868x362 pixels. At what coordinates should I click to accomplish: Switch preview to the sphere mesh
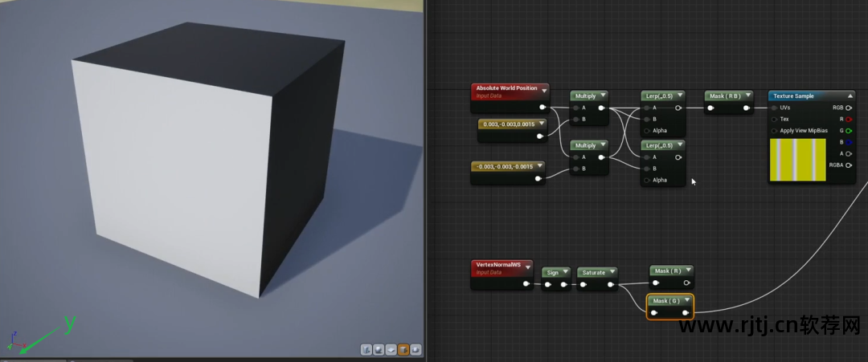pyautogui.click(x=379, y=350)
